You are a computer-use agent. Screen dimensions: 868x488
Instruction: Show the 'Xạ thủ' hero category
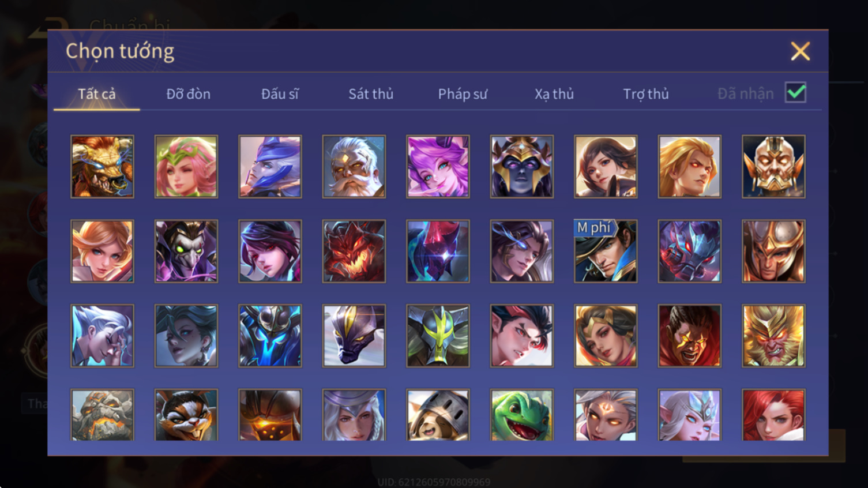[554, 94]
